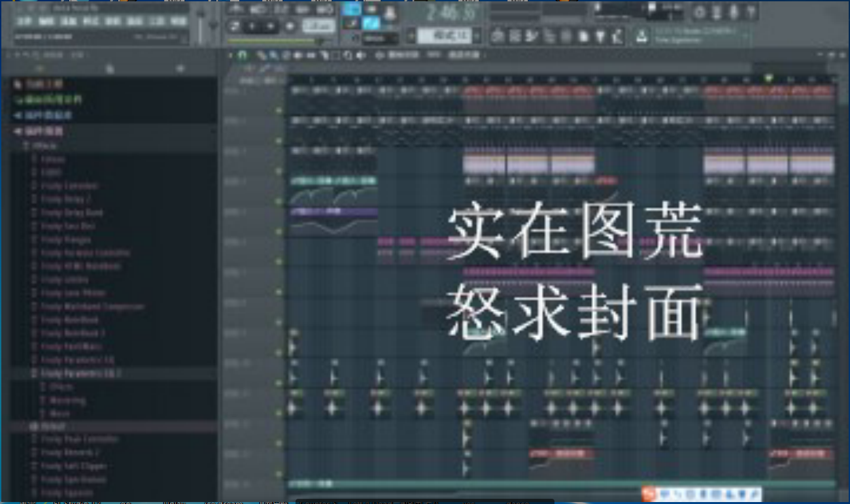Open the Add menu in menu bar
The width and height of the screenshot is (850, 504).
68,22
